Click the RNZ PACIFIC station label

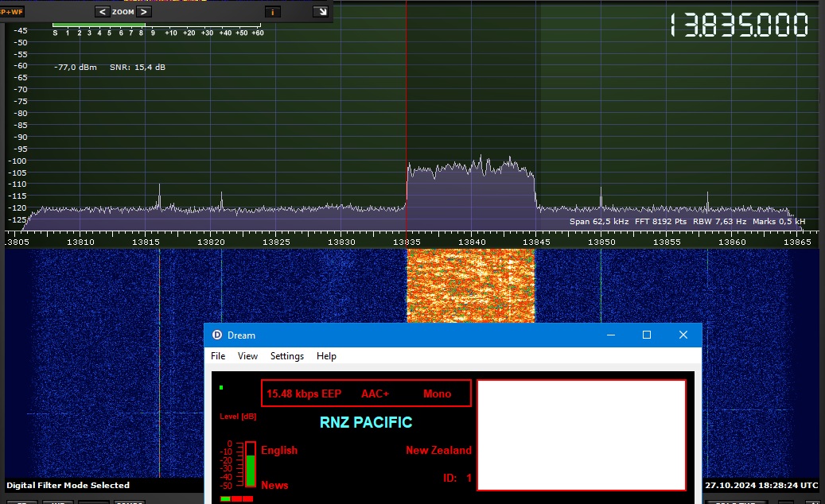(x=366, y=422)
